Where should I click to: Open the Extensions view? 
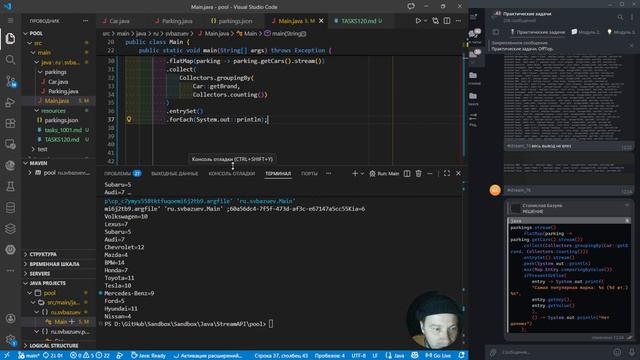pyautogui.click(x=10, y=123)
